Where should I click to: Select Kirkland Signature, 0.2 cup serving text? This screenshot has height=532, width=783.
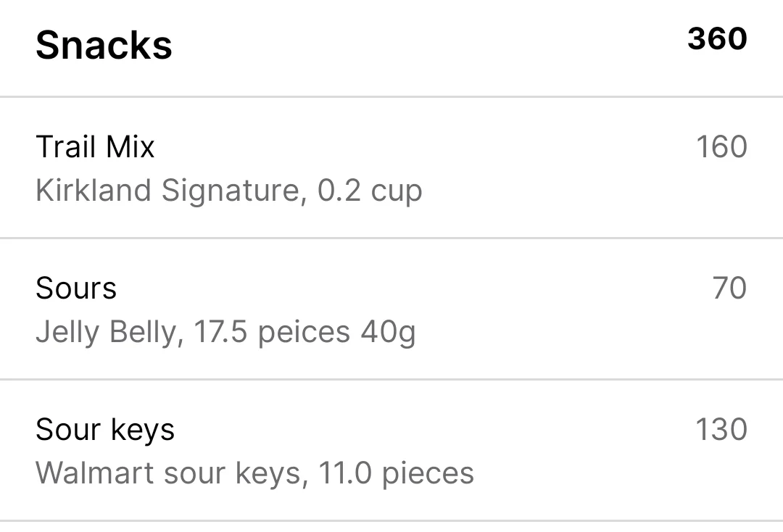point(229,191)
